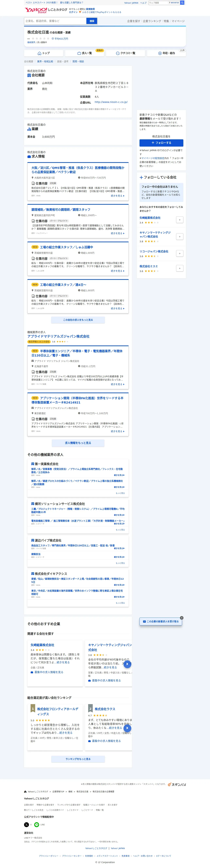Viewport: 210px width, 868px height.
Task: Open the 機械業界 category link
Action: (x=31, y=42)
